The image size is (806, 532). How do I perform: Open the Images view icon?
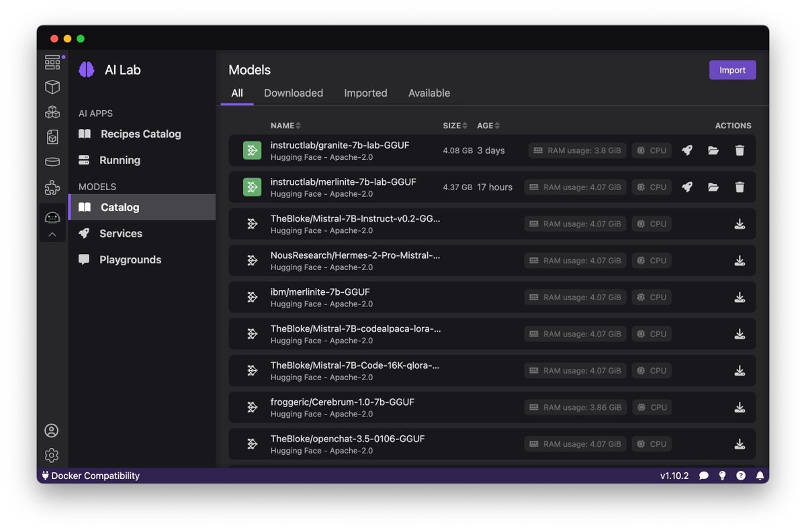pyautogui.click(x=52, y=137)
